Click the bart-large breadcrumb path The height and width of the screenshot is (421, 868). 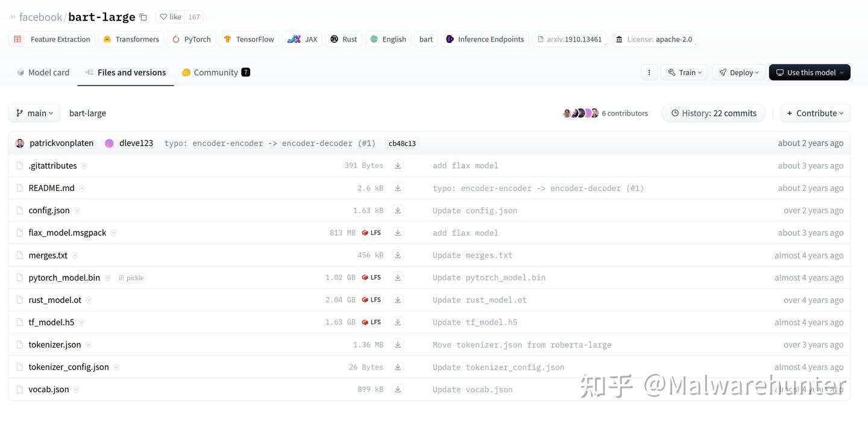pyautogui.click(x=87, y=113)
